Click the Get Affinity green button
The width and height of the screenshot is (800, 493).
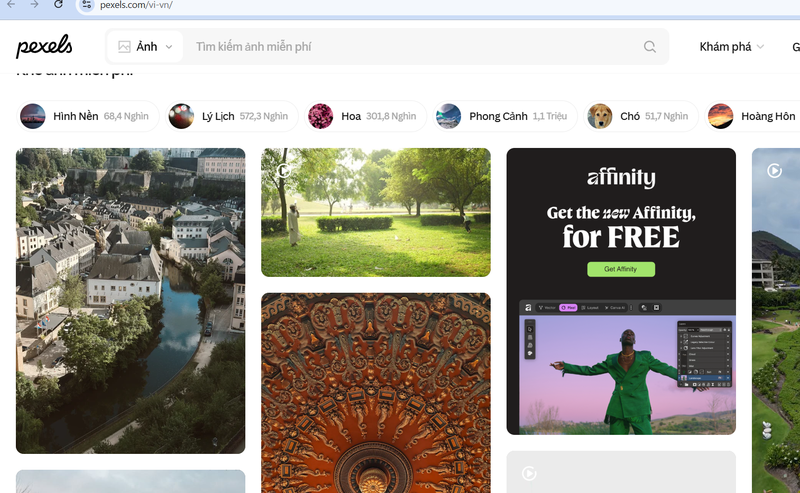pos(621,269)
